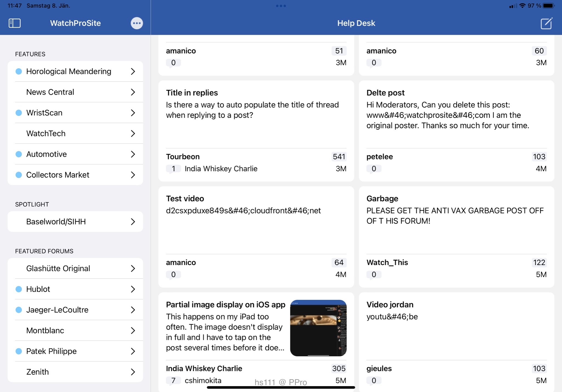Open the Patek Philippe forum
The width and height of the screenshot is (562, 392).
[75, 351]
